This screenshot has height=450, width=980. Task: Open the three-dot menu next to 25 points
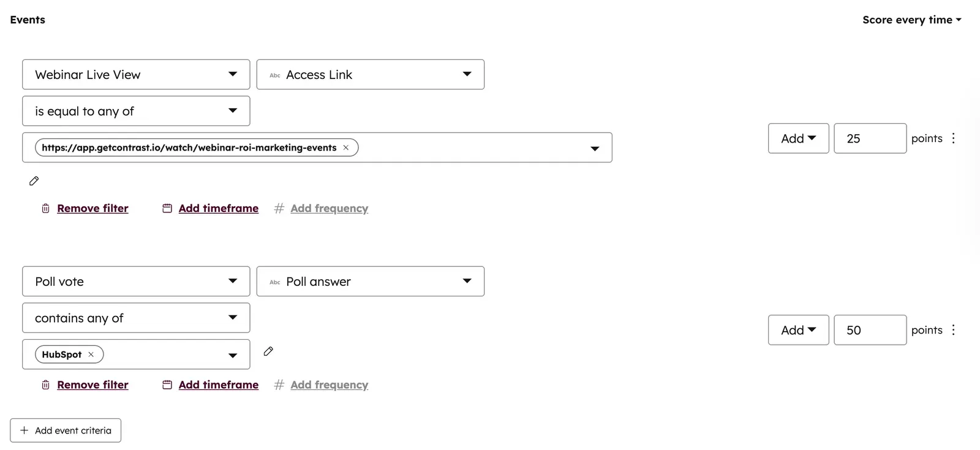tap(953, 138)
